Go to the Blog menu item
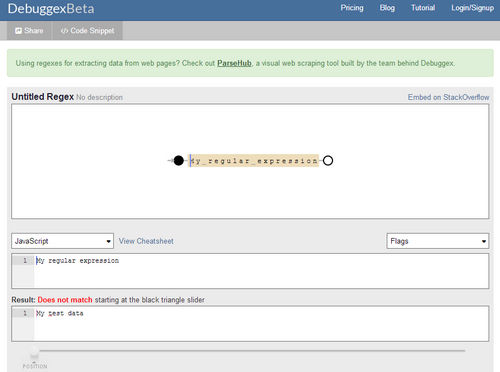500x372 pixels. click(387, 8)
